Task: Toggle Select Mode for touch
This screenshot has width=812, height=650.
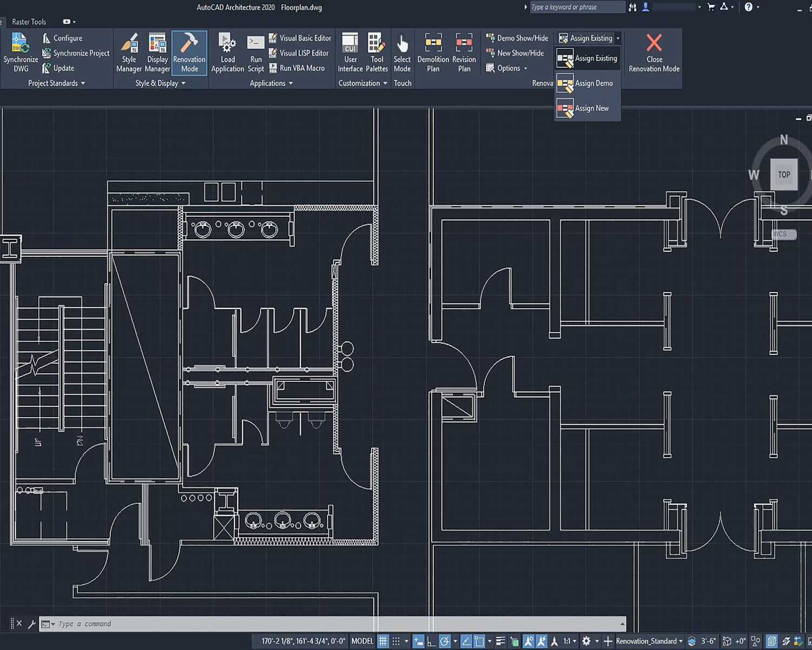Action: click(x=402, y=53)
